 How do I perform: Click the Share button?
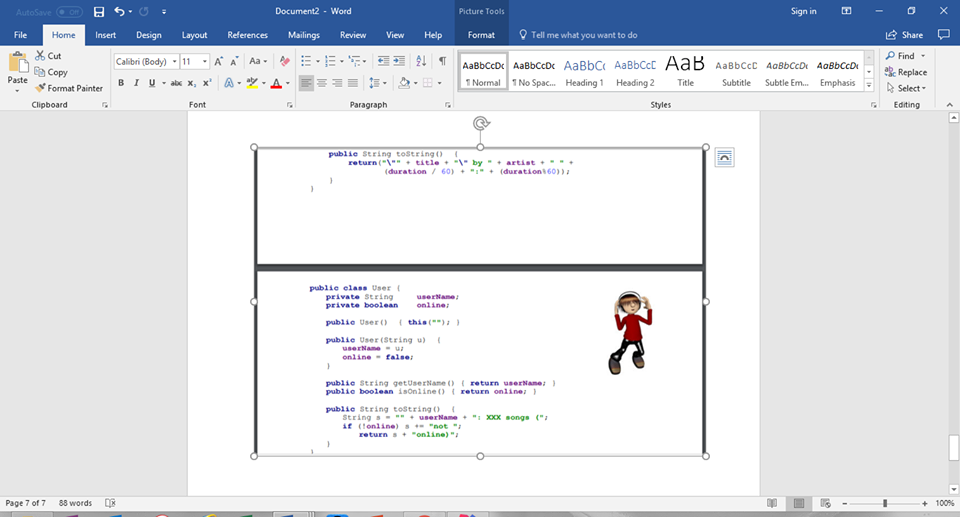tap(904, 35)
